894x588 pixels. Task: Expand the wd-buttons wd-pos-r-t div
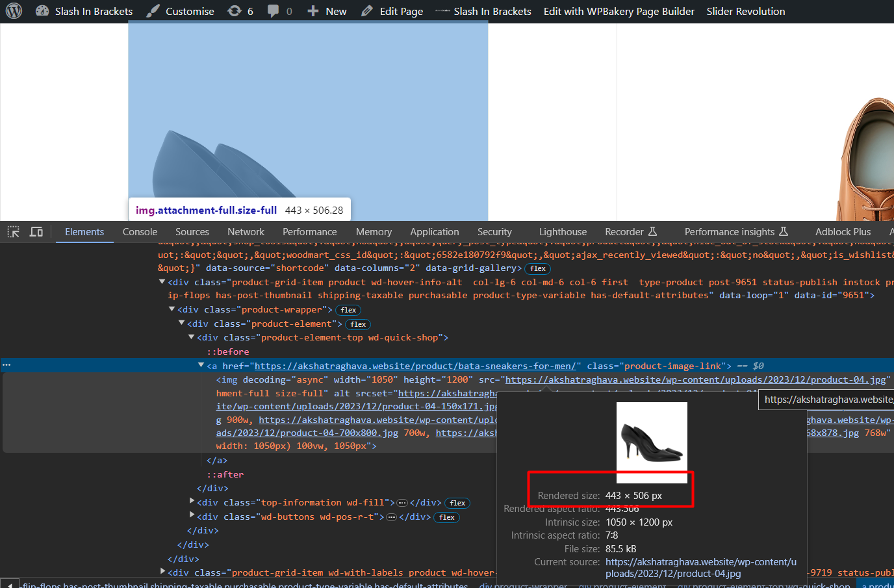pos(192,515)
